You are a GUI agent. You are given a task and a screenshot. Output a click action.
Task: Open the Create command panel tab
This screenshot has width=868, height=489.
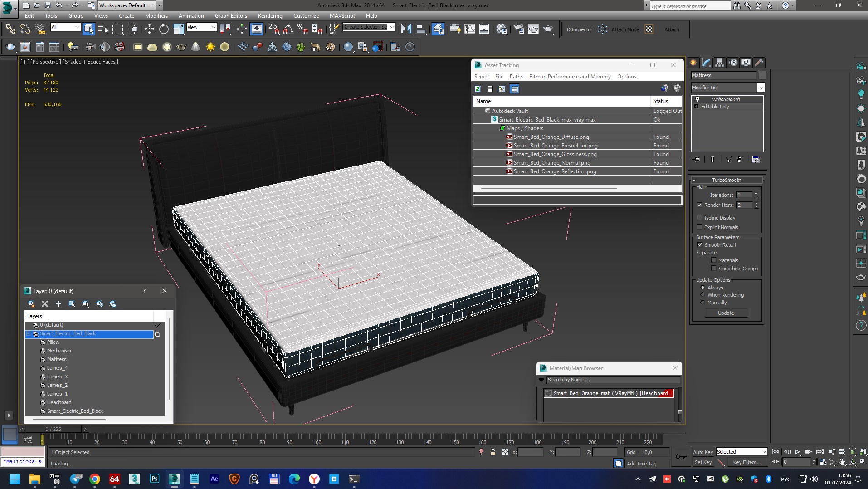coord(693,63)
